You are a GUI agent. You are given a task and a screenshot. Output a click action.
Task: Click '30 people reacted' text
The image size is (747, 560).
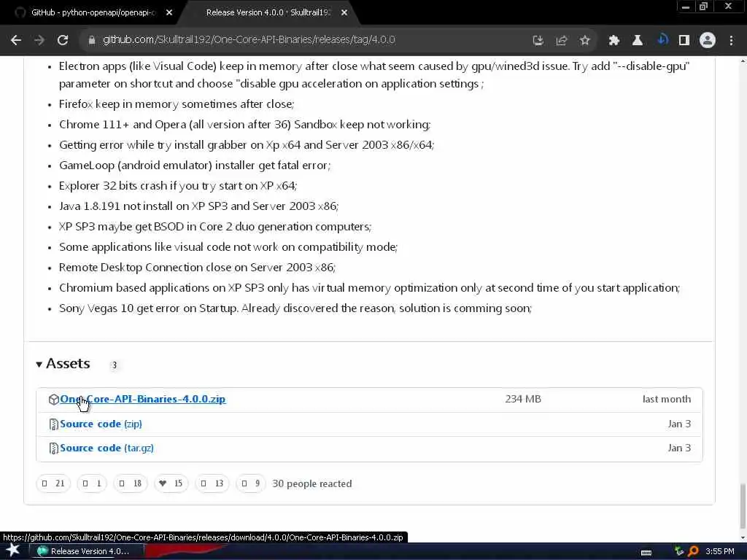coord(312,484)
